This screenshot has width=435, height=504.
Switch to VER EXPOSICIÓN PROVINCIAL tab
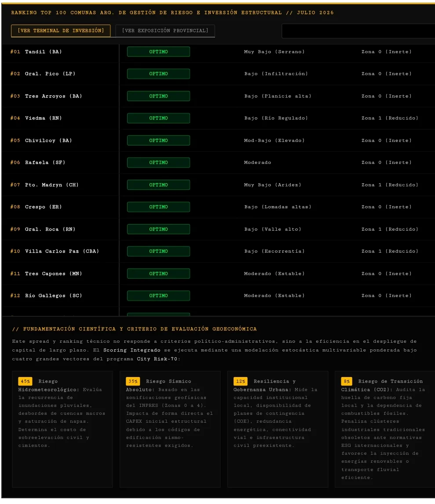tap(165, 30)
